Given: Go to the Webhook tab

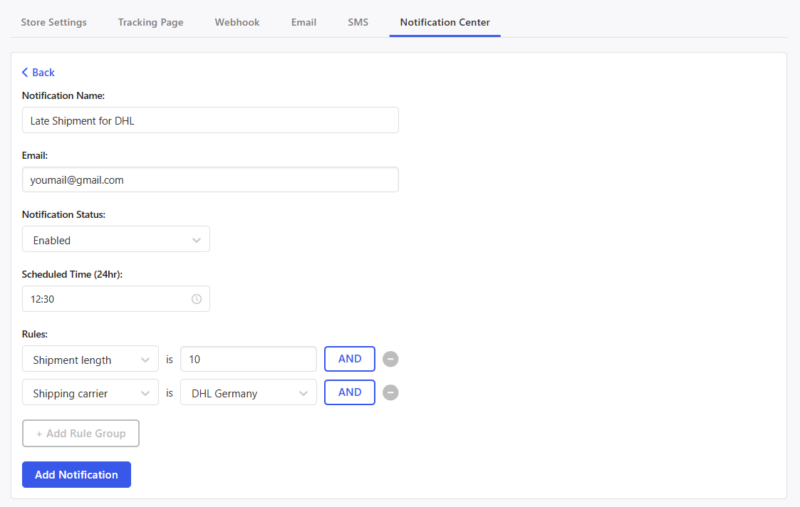Looking at the screenshot, I should [237, 22].
